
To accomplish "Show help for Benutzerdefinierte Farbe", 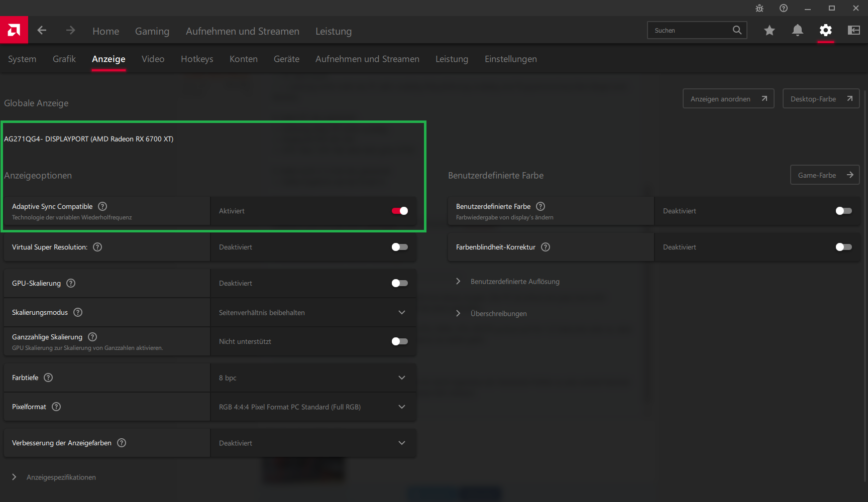I will pyautogui.click(x=540, y=206).
